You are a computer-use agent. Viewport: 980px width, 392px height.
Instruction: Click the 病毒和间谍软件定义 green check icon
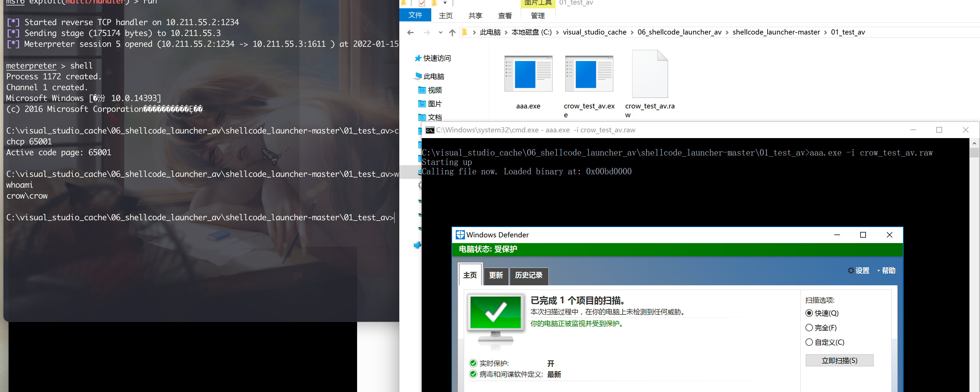pos(473,374)
